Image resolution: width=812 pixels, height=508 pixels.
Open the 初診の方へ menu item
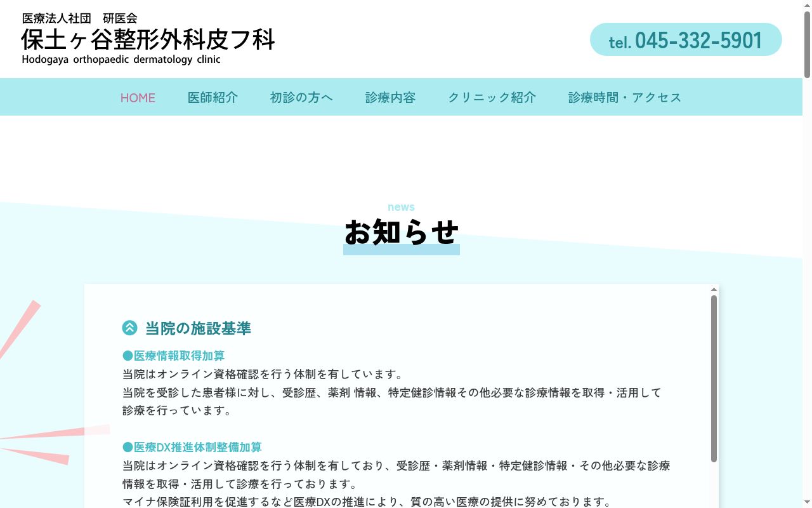click(x=301, y=98)
